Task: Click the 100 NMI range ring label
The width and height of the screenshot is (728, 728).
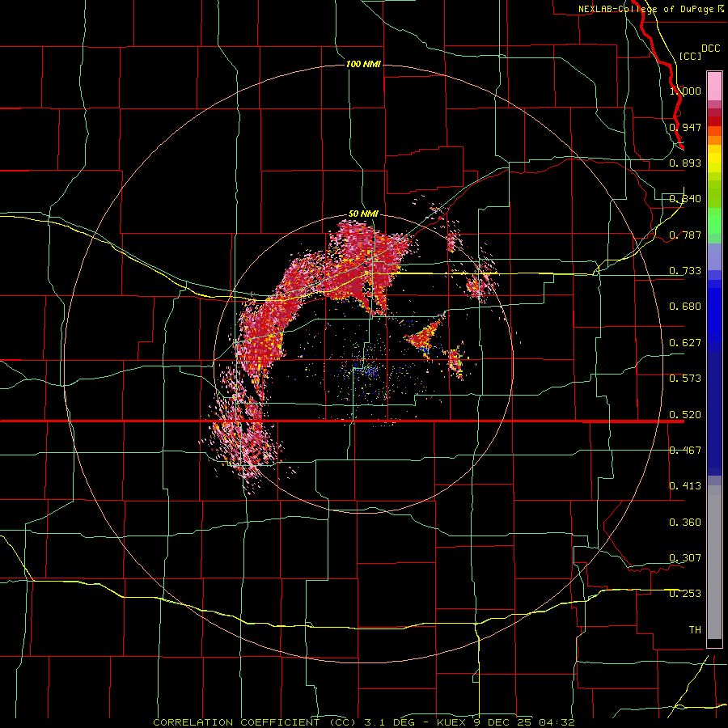Action: [x=363, y=64]
